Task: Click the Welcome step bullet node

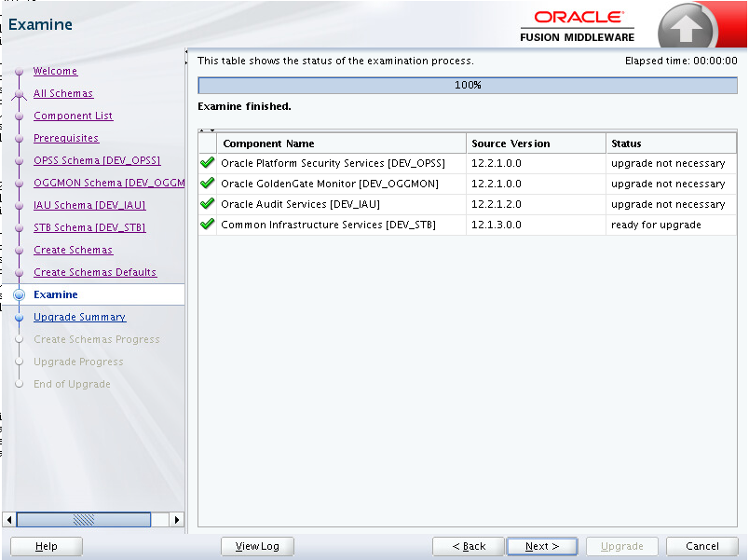Action: (x=20, y=72)
